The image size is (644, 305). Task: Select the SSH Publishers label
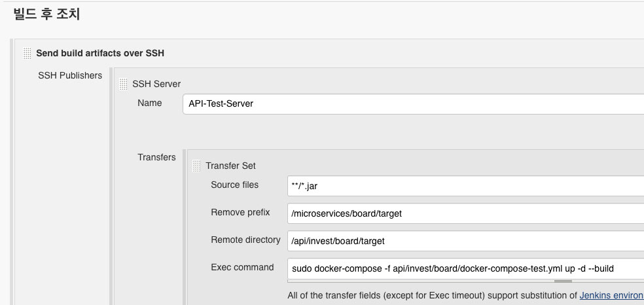coord(70,75)
